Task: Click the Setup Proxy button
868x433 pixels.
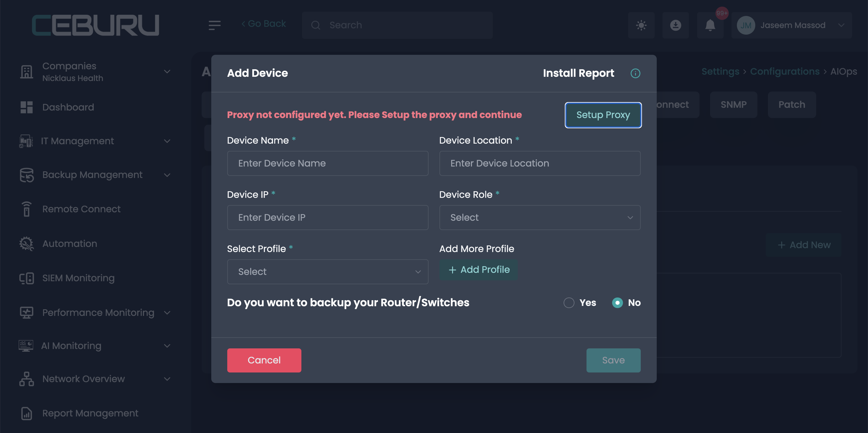Action: pyautogui.click(x=603, y=115)
